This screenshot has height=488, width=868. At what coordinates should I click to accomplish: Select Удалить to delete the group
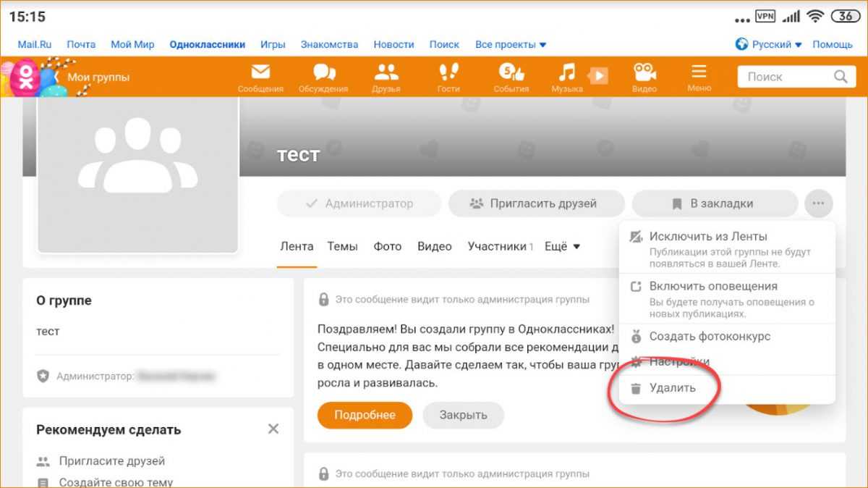(727, 388)
